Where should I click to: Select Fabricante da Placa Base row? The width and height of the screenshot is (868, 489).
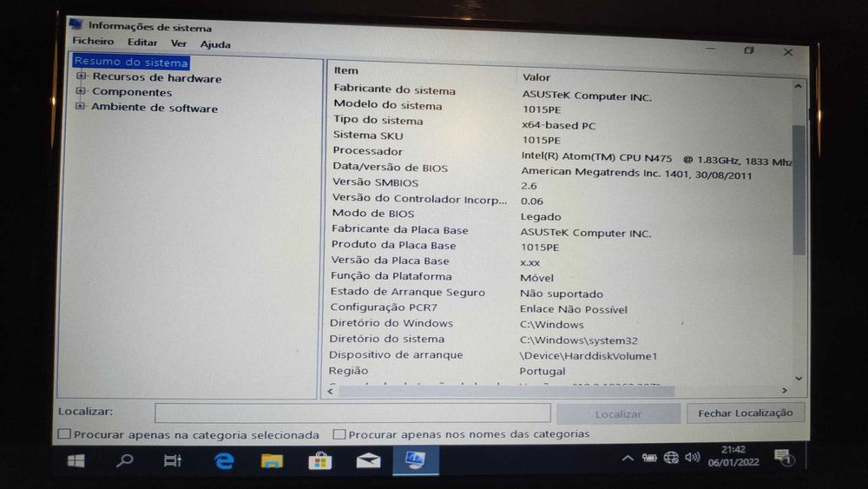[561, 231]
